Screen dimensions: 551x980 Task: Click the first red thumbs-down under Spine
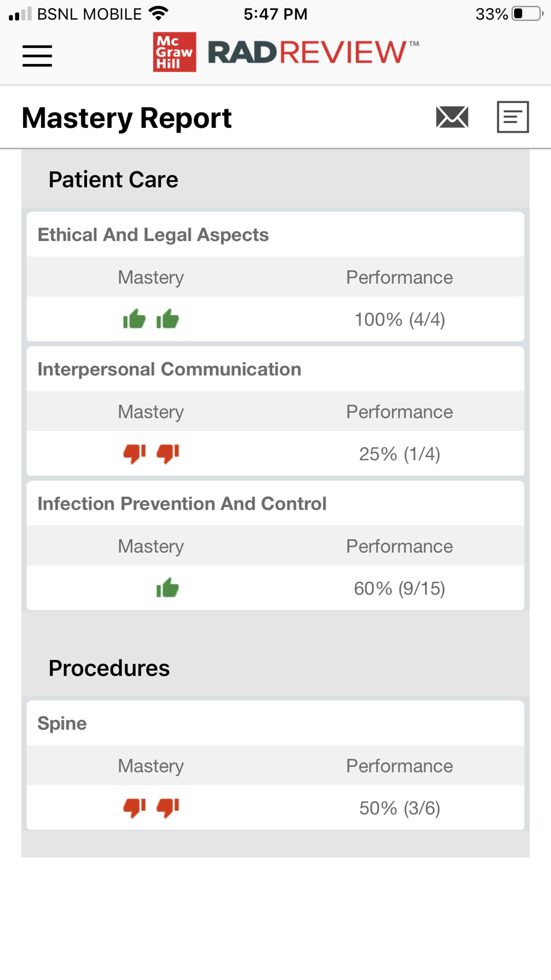(x=134, y=807)
